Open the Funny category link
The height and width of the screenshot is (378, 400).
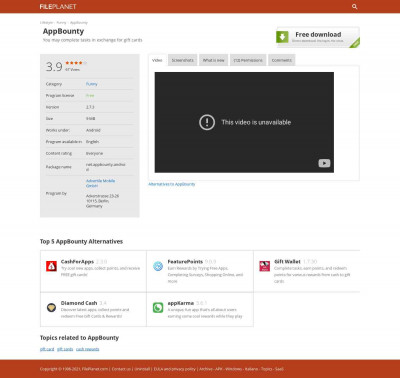92,84
